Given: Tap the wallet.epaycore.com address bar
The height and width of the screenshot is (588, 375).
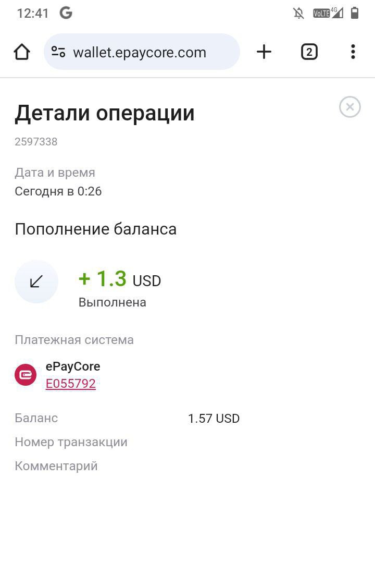Looking at the screenshot, I should point(142,52).
